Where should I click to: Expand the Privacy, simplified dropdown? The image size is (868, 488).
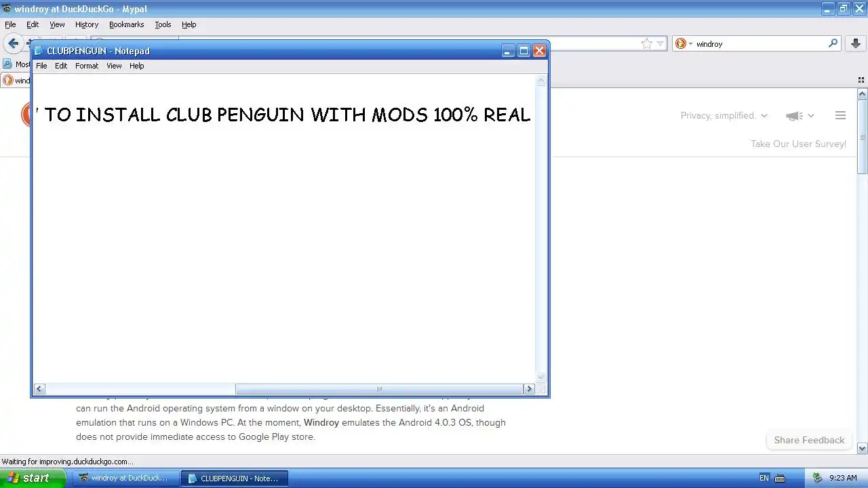pyautogui.click(x=724, y=116)
